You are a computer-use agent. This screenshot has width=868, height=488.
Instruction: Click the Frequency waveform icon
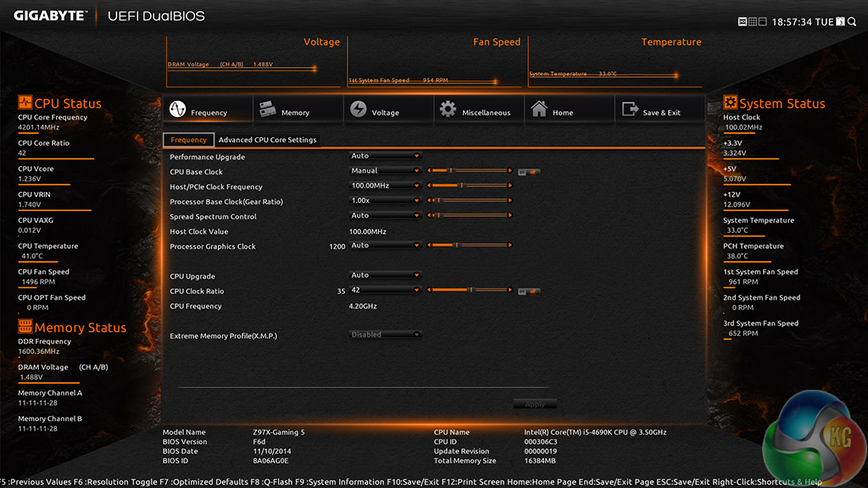click(177, 110)
